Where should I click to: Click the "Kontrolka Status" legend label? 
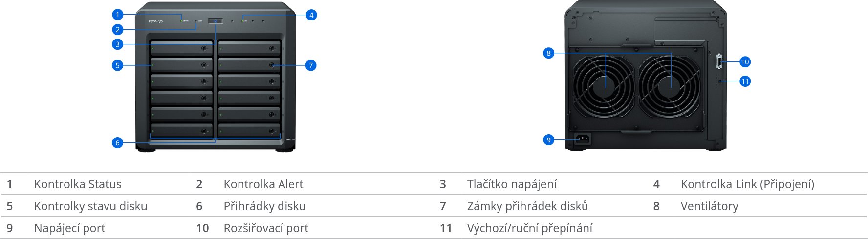coord(78,184)
